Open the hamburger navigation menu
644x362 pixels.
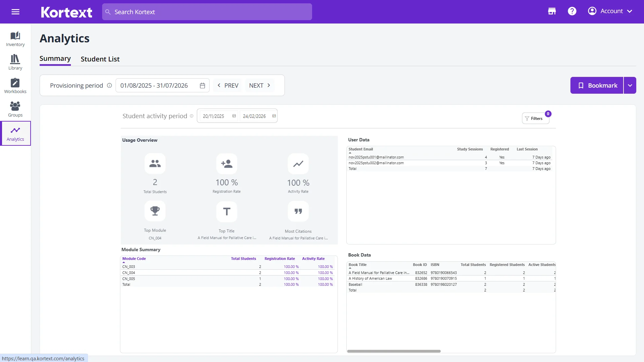pyautogui.click(x=15, y=11)
